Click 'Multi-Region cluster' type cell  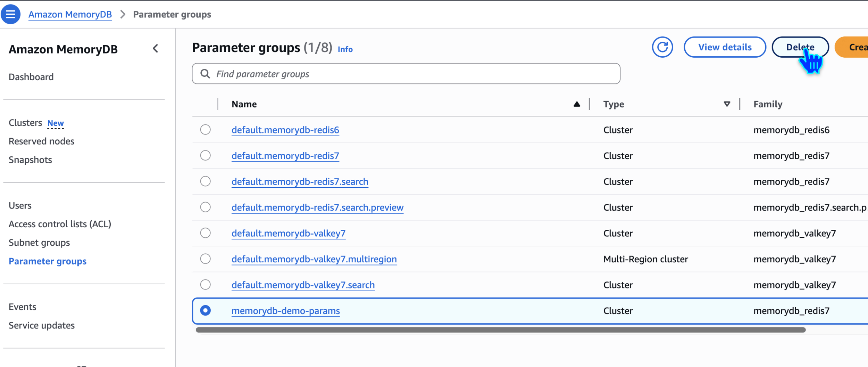(645, 259)
